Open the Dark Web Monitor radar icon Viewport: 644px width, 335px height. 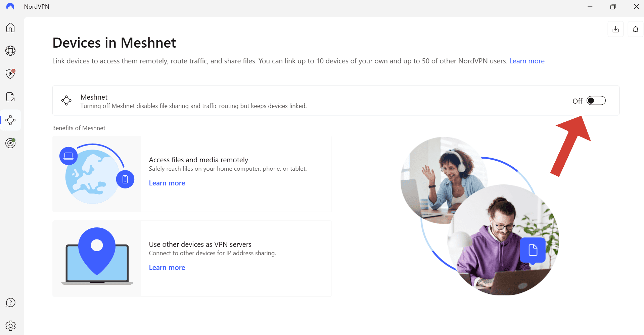point(10,143)
